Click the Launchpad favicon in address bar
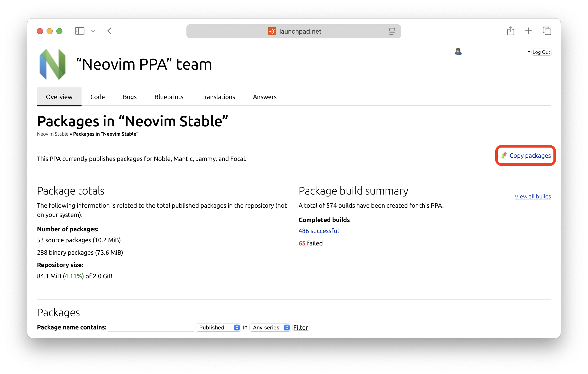The width and height of the screenshot is (588, 374). (x=272, y=31)
